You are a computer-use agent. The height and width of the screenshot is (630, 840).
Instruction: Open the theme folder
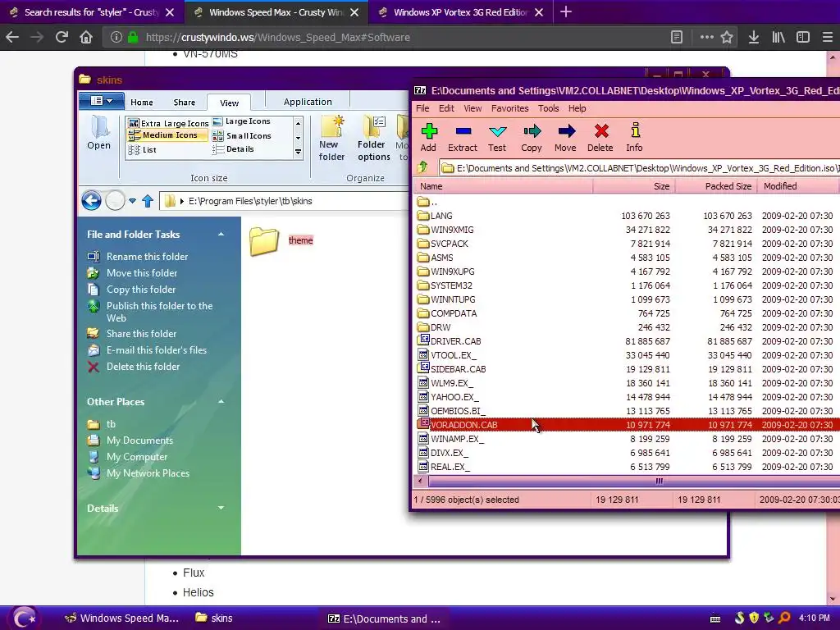click(x=281, y=240)
